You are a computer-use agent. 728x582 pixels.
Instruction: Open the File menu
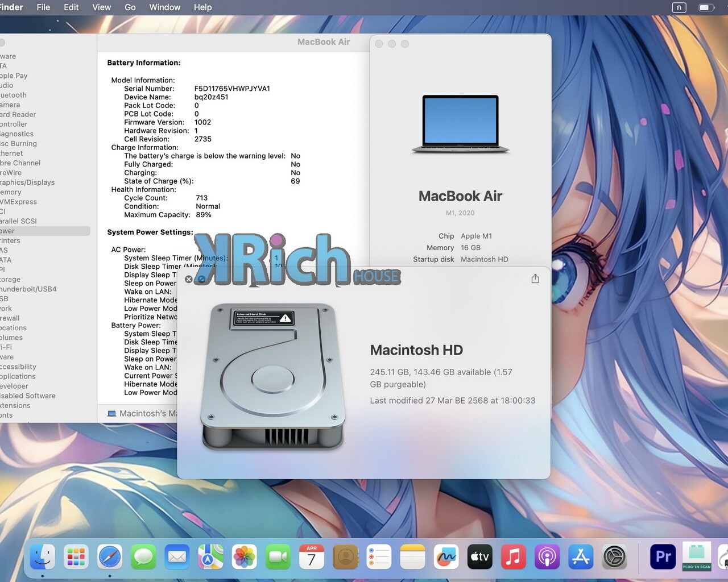coord(43,7)
